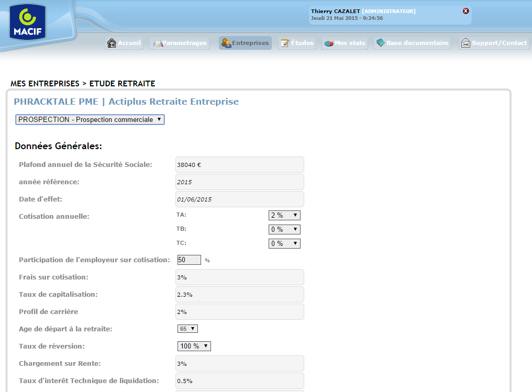Screen dimensions: 532x392
Task: Click the MES ENTREPRISES breadcrumb link
Action: click(46, 83)
